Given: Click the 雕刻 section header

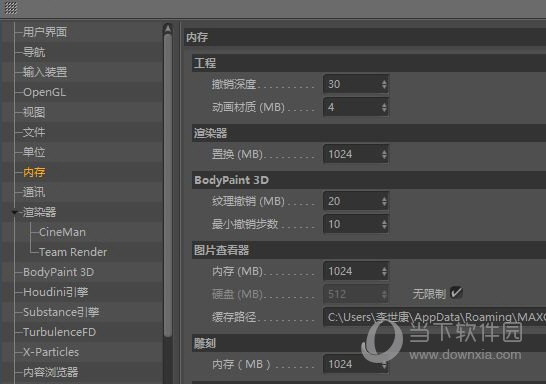Looking at the screenshot, I should click(369, 343).
